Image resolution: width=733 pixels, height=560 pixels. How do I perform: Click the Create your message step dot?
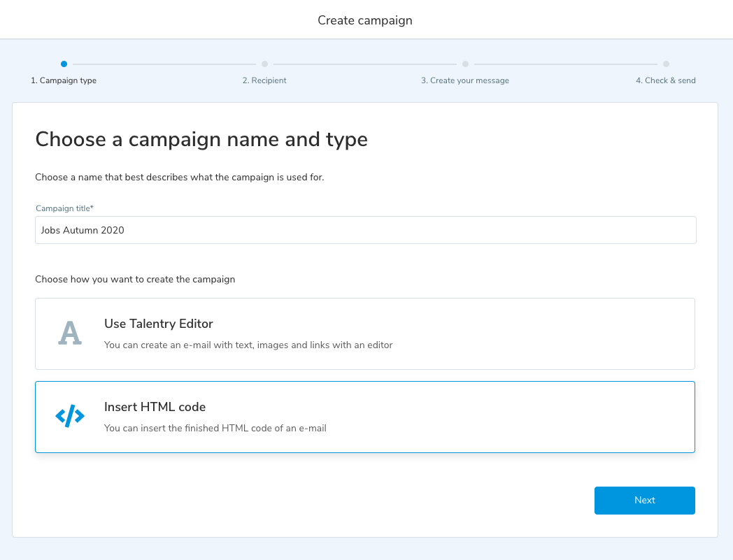pos(465,64)
